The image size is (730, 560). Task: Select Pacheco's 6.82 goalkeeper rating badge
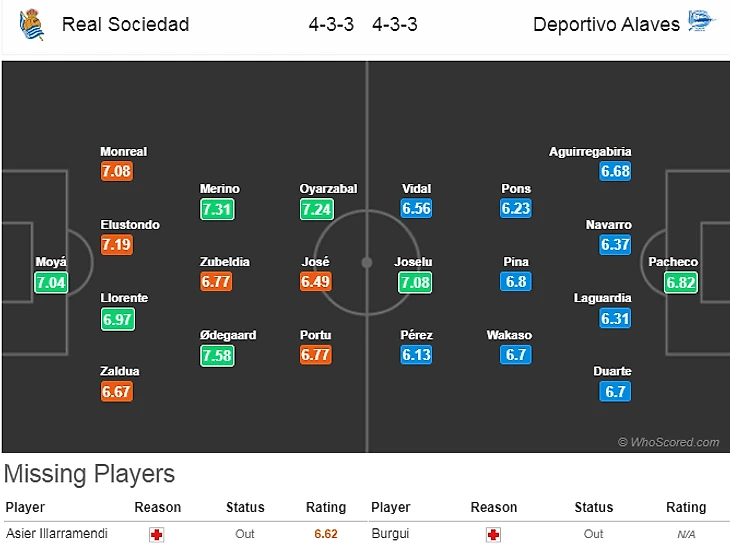click(682, 282)
